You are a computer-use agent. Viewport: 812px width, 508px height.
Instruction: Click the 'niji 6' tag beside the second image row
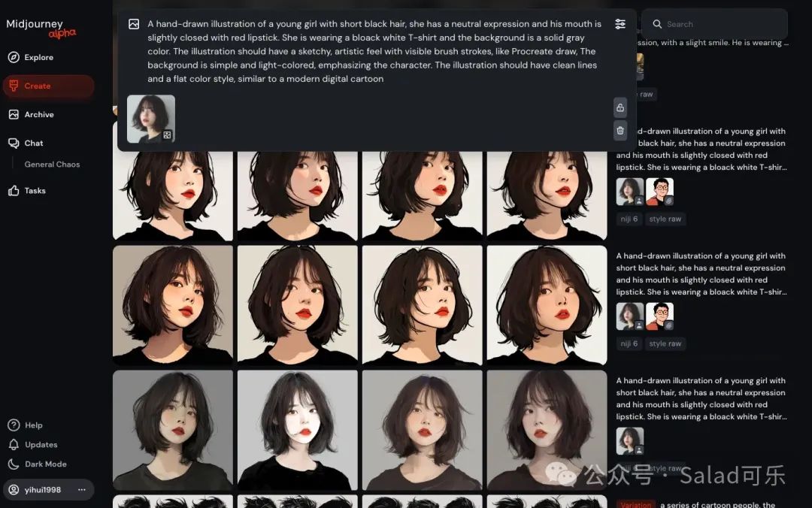point(629,344)
